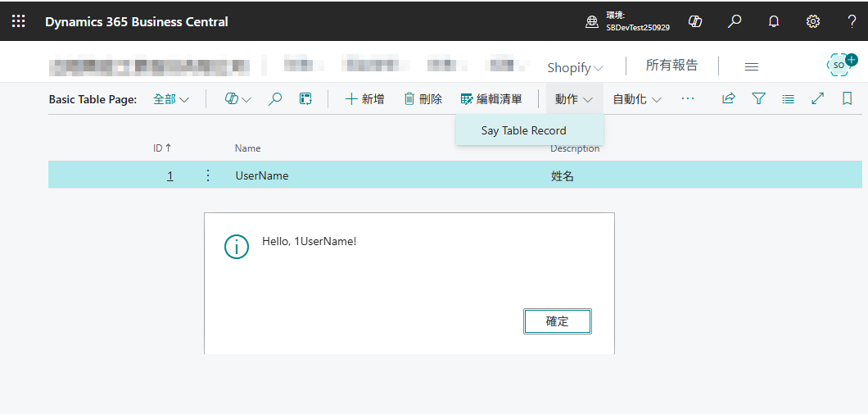Open the 所有報告 menu item
Screen dimensions: 868x414
(671, 66)
